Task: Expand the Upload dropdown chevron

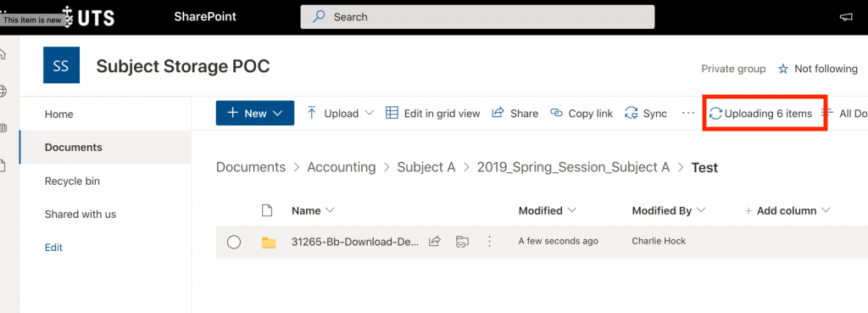Action: (370, 113)
